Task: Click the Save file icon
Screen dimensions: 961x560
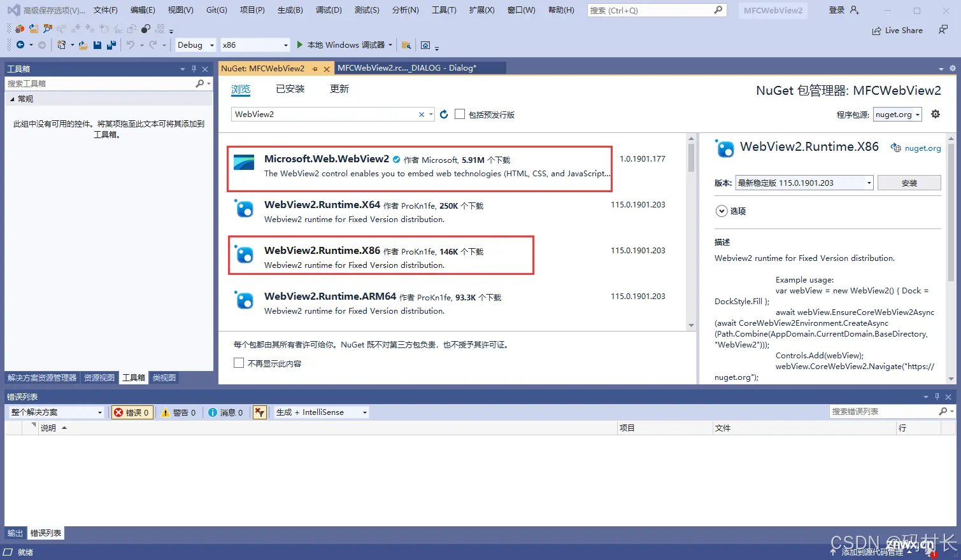Action: [97, 45]
